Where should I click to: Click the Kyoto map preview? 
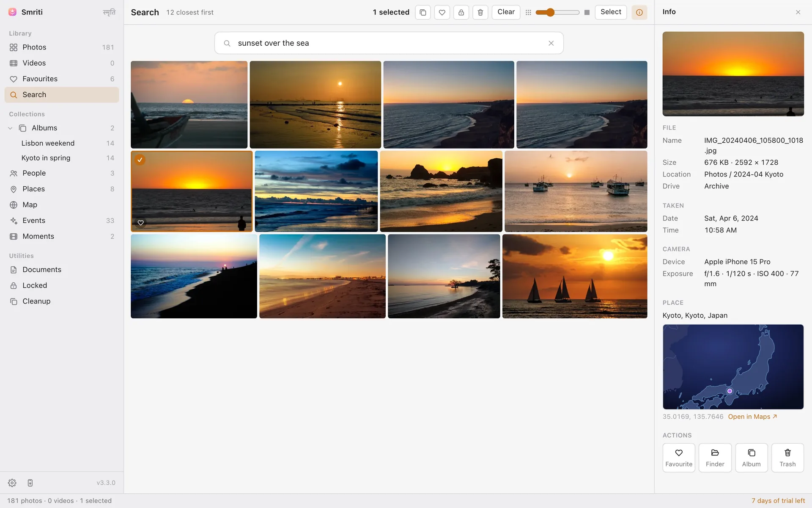click(x=733, y=367)
